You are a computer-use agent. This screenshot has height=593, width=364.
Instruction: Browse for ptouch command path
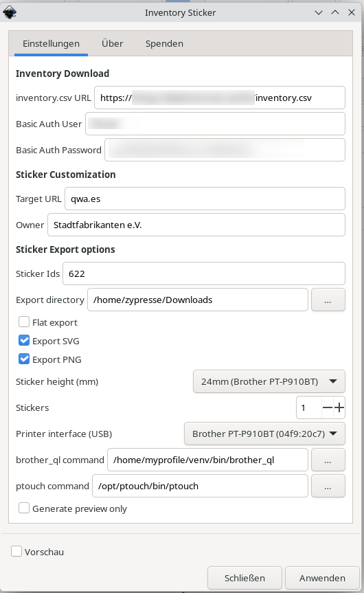tap(328, 486)
